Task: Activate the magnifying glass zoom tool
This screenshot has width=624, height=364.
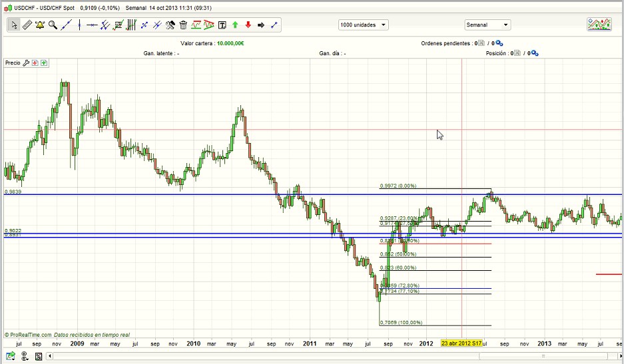Action: [x=53, y=25]
